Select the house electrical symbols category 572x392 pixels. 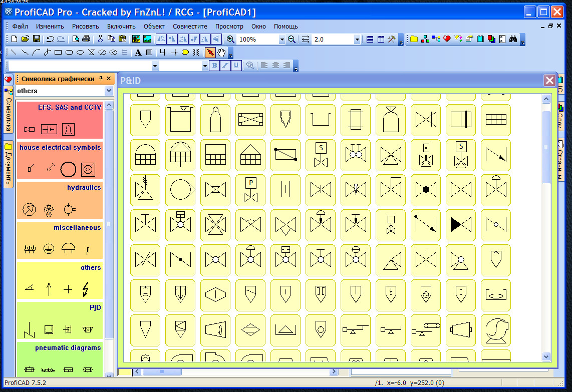60,160
